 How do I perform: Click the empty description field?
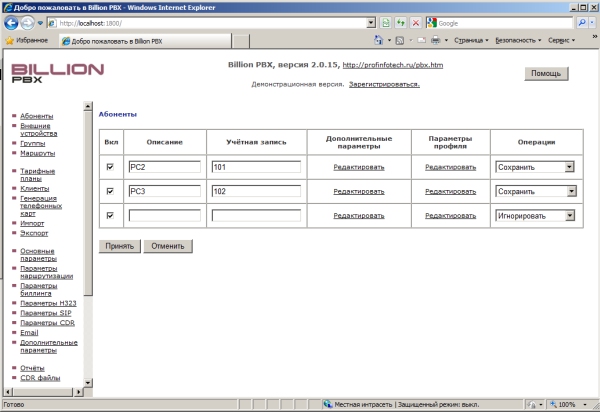(165, 216)
